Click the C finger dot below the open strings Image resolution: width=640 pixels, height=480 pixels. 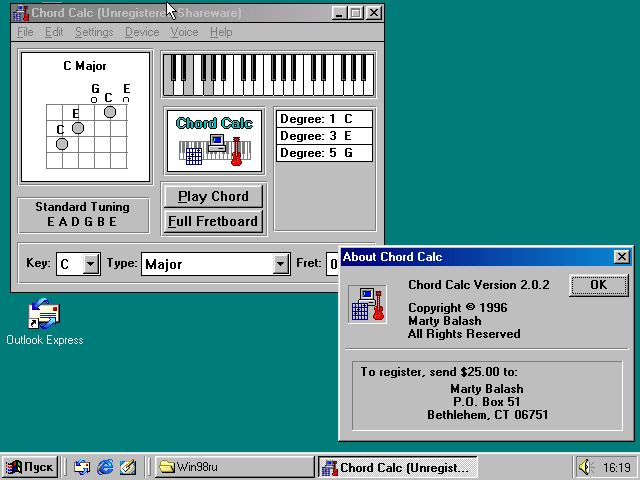click(x=110, y=112)
